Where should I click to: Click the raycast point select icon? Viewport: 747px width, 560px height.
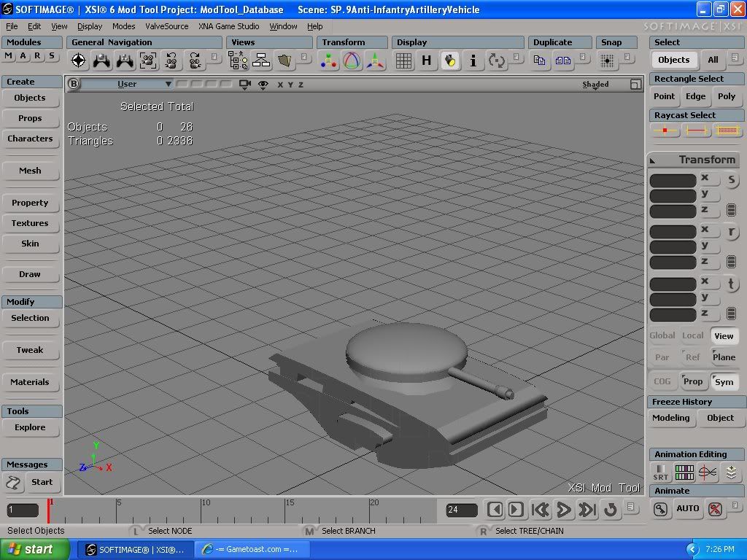tap(665, 130)
